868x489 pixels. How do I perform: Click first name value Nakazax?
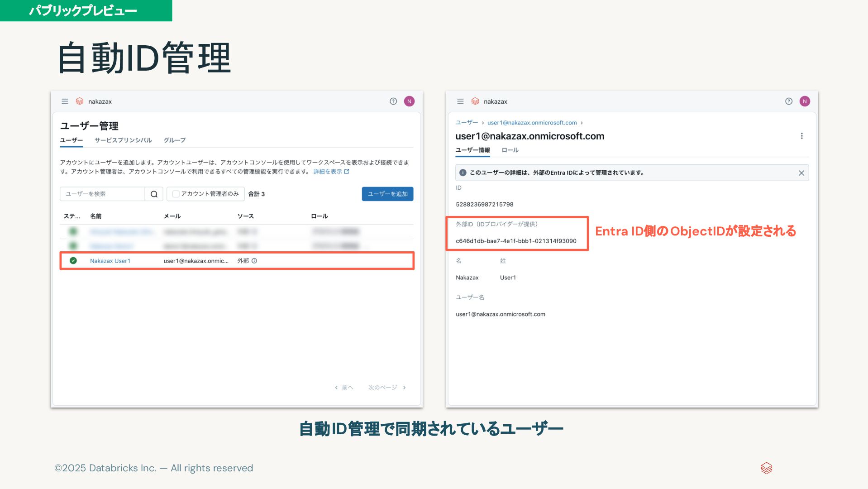[x=467, y=278]
